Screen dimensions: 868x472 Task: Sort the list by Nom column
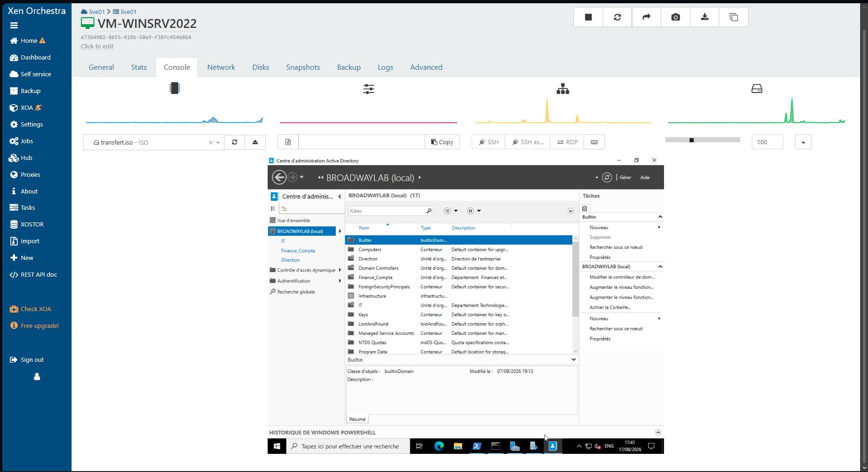point(364,228)
